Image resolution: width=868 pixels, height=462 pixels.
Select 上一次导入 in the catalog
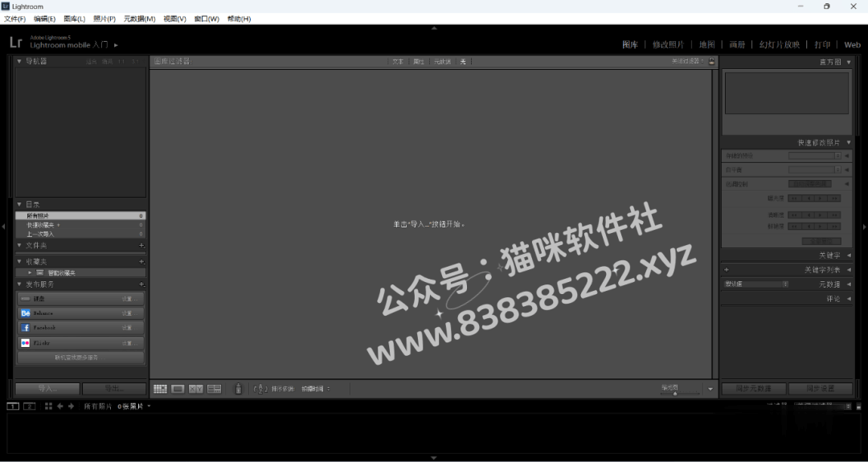tap(81, 234)
